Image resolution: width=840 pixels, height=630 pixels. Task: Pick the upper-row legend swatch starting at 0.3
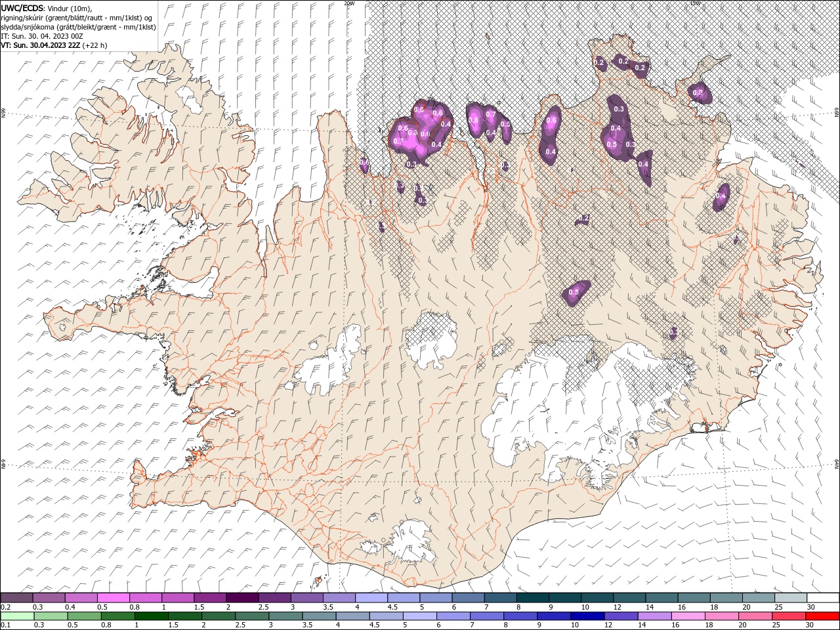tap(49, 598)
